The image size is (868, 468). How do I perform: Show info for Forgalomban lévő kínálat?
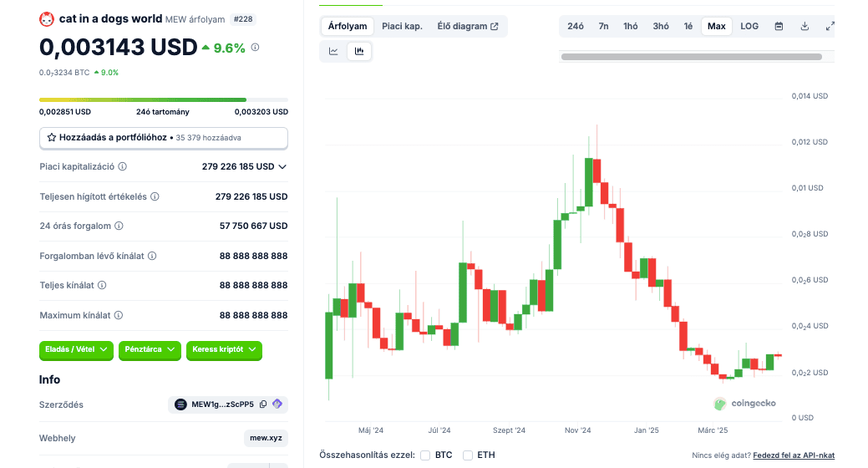(x=152, y=256)
